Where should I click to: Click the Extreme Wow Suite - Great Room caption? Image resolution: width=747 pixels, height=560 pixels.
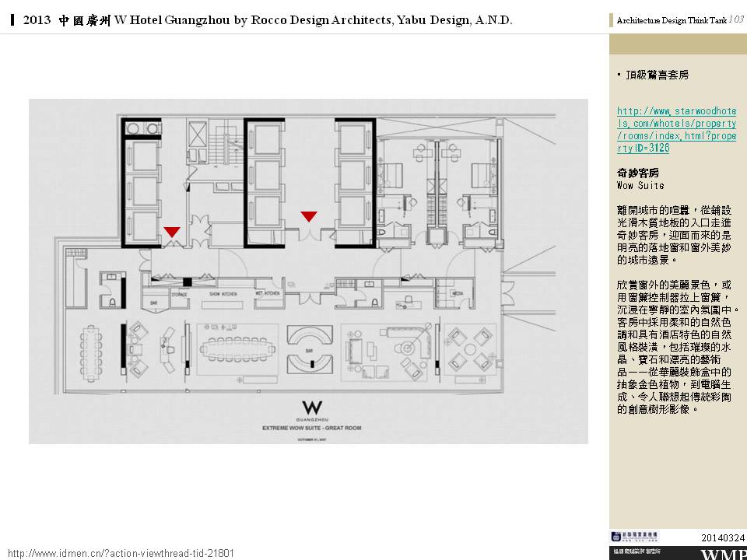pyautogui.click(x=311, y=429)
